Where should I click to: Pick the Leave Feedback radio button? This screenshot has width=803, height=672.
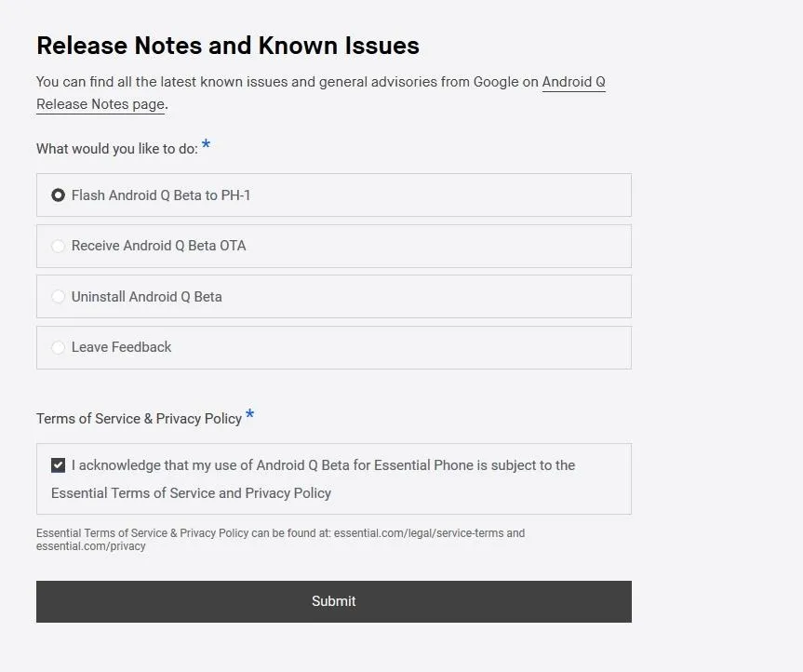point(58,347)
